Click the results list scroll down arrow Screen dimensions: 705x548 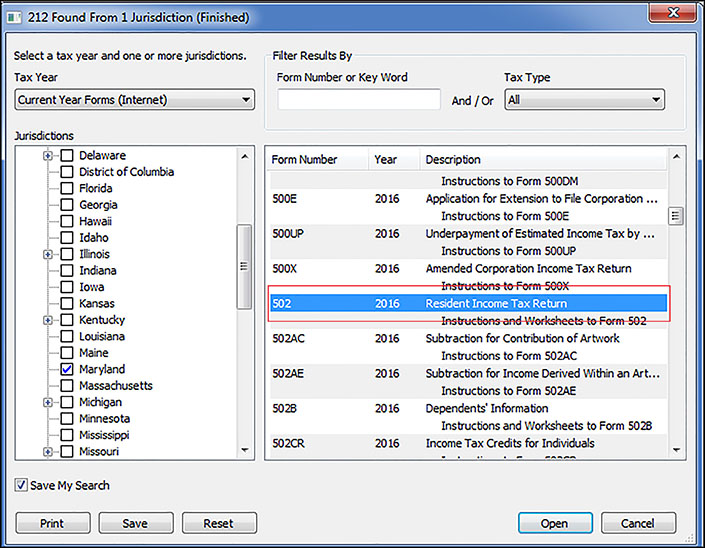coord(677,451)
